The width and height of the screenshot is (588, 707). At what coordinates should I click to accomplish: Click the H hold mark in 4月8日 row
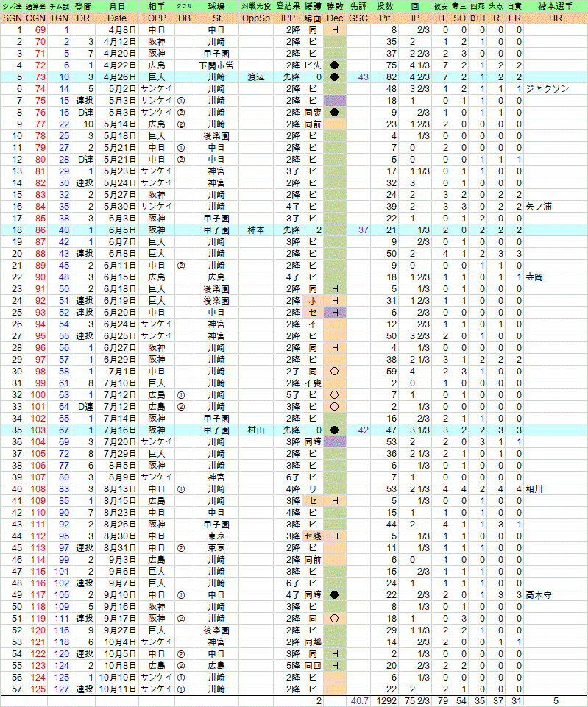click(x=335, y=30)
